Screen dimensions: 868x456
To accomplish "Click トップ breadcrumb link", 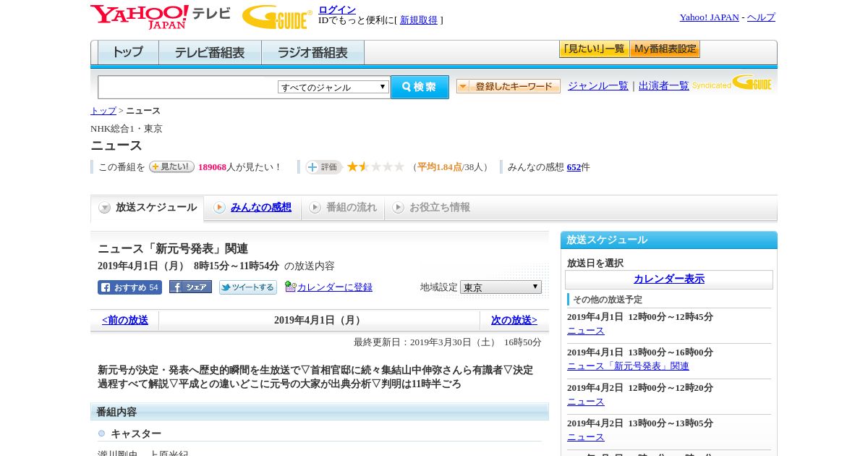I will (x=103, y=111).
